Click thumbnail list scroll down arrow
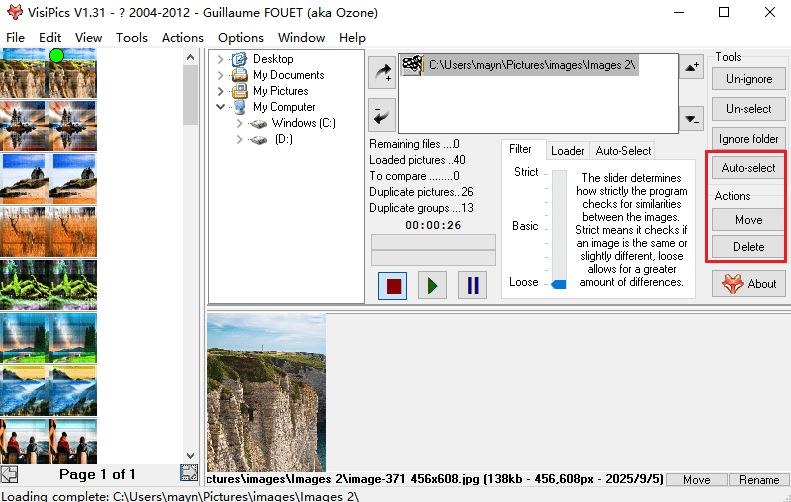Viewport: 791px width, 502px height. pos(190,456)
